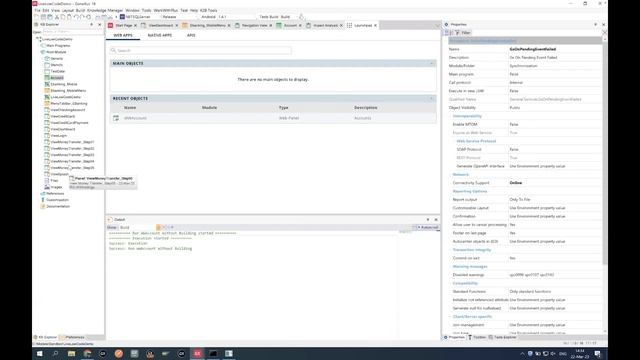Collapse the Interoperability property group
The width and height of the screenshot is (640, 360).
click(467, 116)
